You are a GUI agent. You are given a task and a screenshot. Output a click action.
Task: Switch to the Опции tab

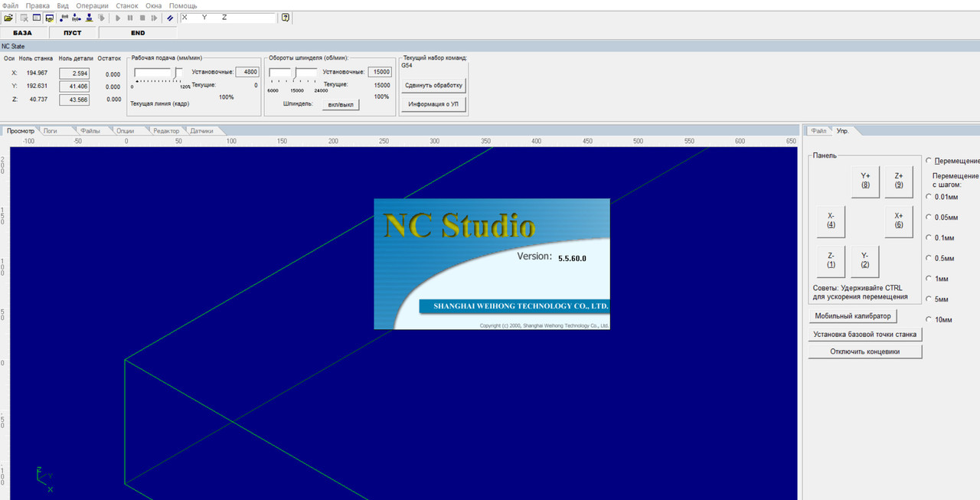(126, 131)
